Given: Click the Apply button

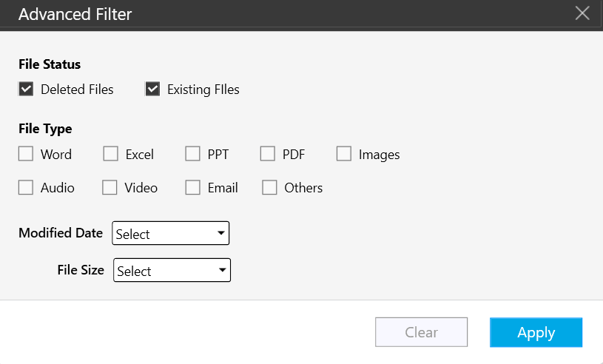Looking at the screenshot, I should point(536,332).
